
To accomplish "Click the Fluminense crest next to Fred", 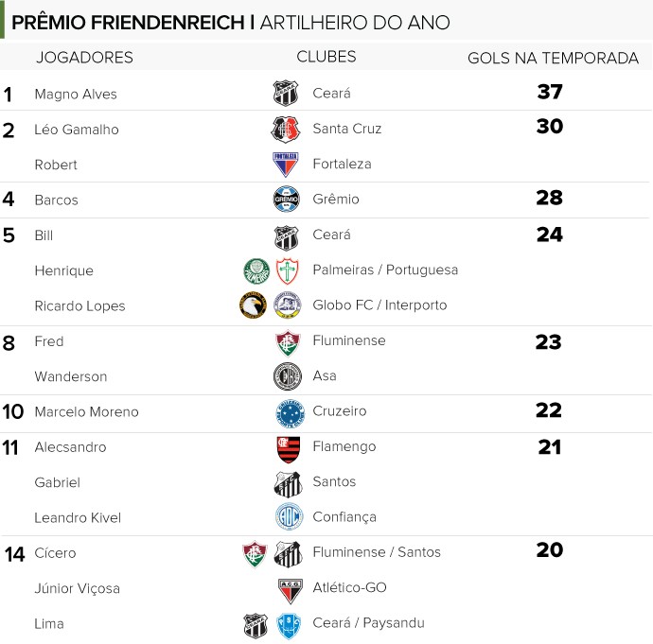I will (x=288, y=342).
